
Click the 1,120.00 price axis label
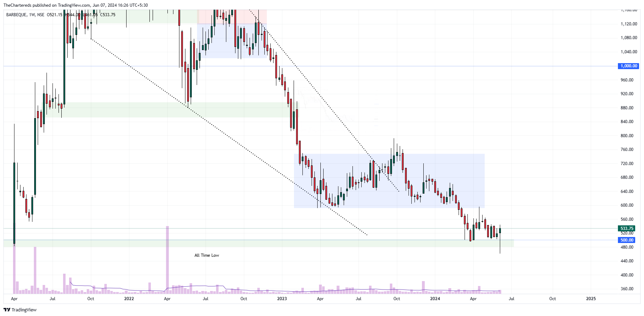tap(629, 24)
